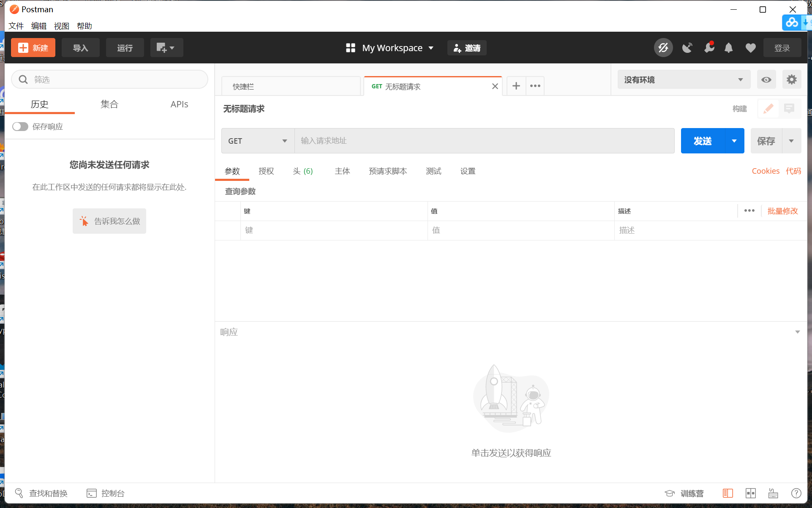Screen dimensions: 812x508
Task: Switch to the 集合 tab
Action: click(x=109, y=104)
